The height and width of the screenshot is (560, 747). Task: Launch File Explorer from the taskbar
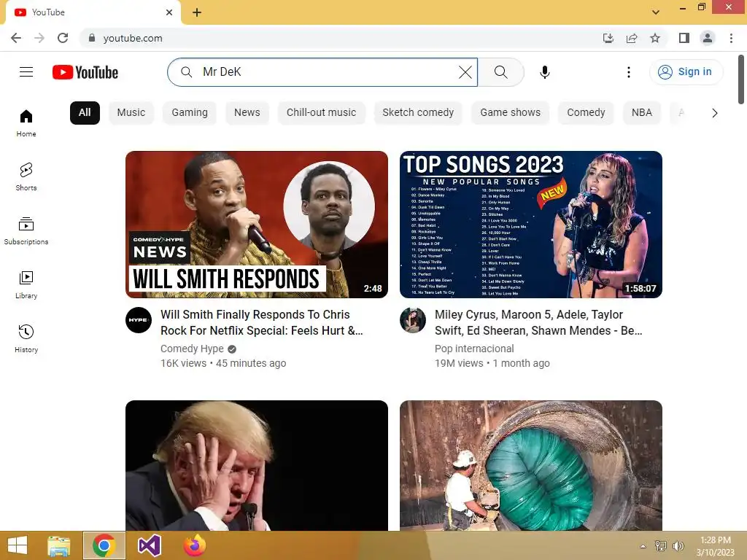click(59, 545)
